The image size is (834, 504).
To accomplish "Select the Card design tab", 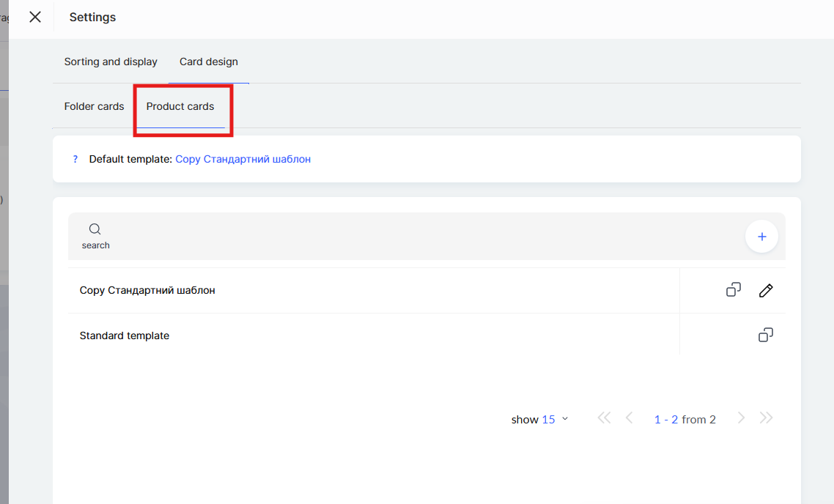I will click(x=208, y=62).
